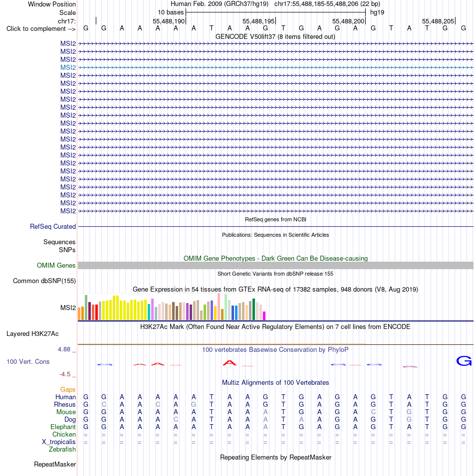This screenshot has height=476, width=474.
Task: Click the RefSeq Curated intron line
Action: [x=275, y=226]
